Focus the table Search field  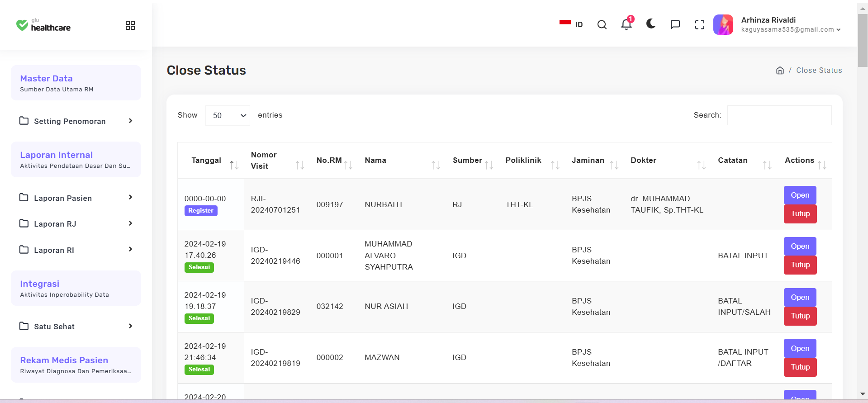(779, 115)
